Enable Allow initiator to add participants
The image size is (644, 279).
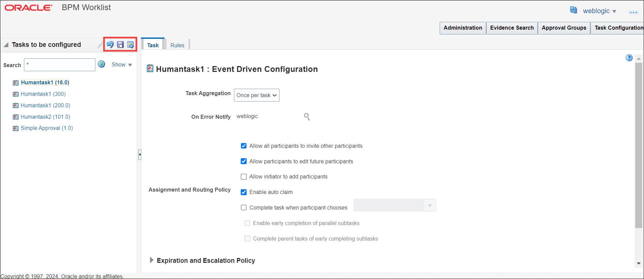tap(244, 177)
